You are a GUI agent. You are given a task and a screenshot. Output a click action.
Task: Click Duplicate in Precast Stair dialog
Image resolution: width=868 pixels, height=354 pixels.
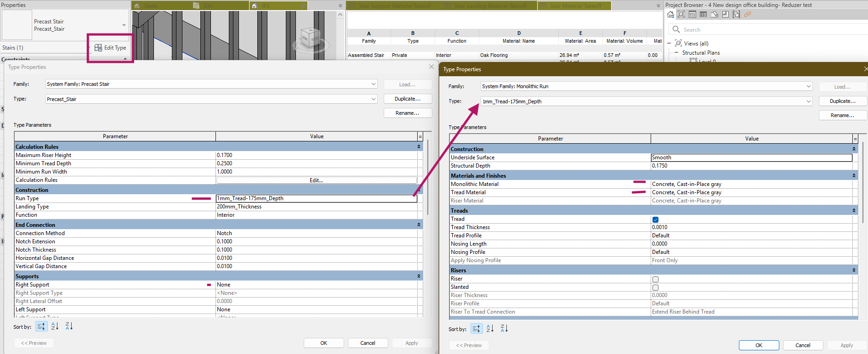coord(408,99)
